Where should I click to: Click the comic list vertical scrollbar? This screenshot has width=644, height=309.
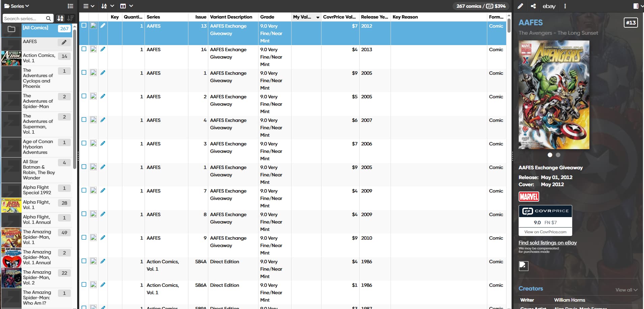[509, 25]
